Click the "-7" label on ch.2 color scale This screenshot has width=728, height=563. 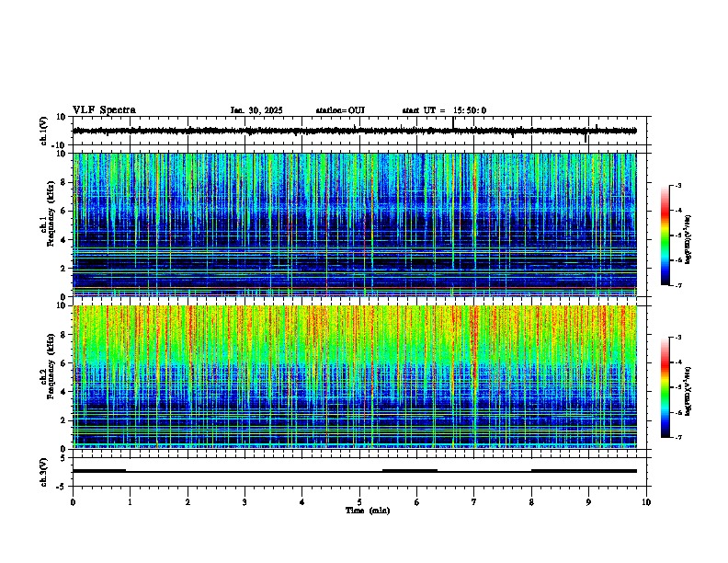point(678,437)
